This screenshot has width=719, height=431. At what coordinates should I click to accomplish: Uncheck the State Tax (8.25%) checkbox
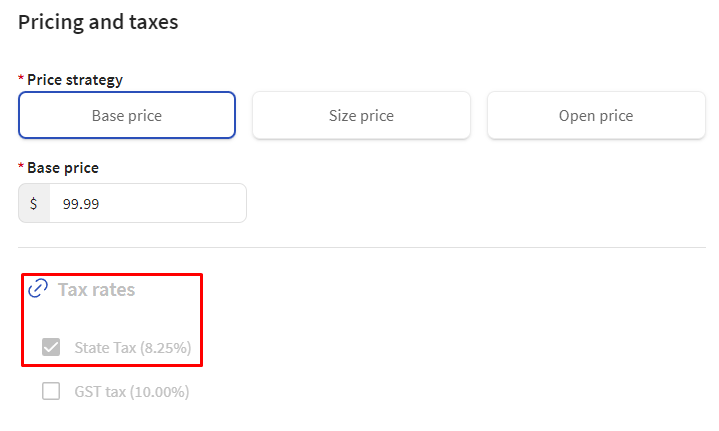[51, 347]
